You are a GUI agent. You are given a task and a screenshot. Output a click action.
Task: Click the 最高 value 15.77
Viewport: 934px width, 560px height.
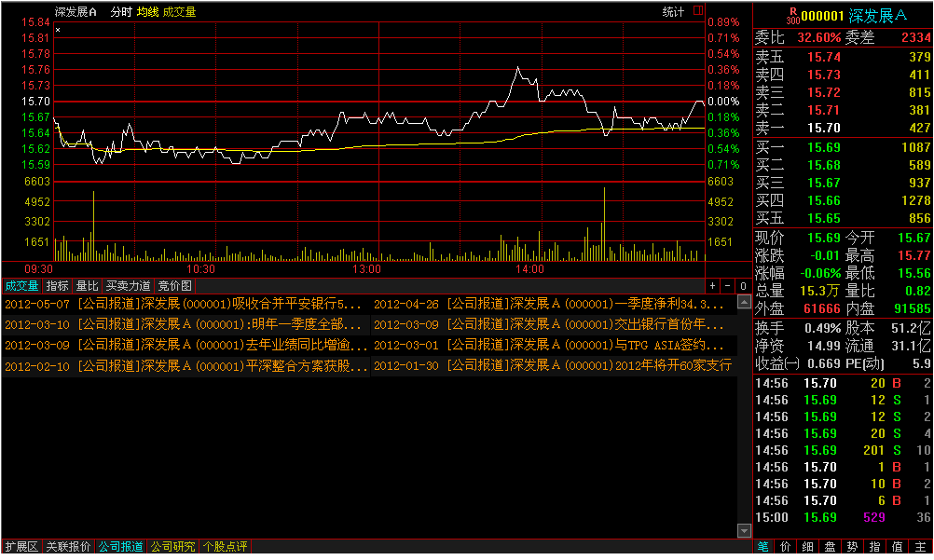click(x=913, y=255)
